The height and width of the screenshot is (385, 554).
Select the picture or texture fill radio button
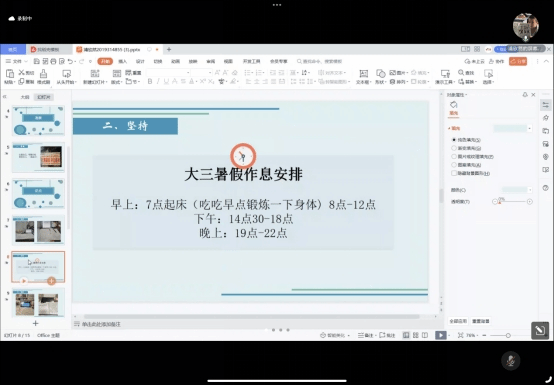coord(454,156)
